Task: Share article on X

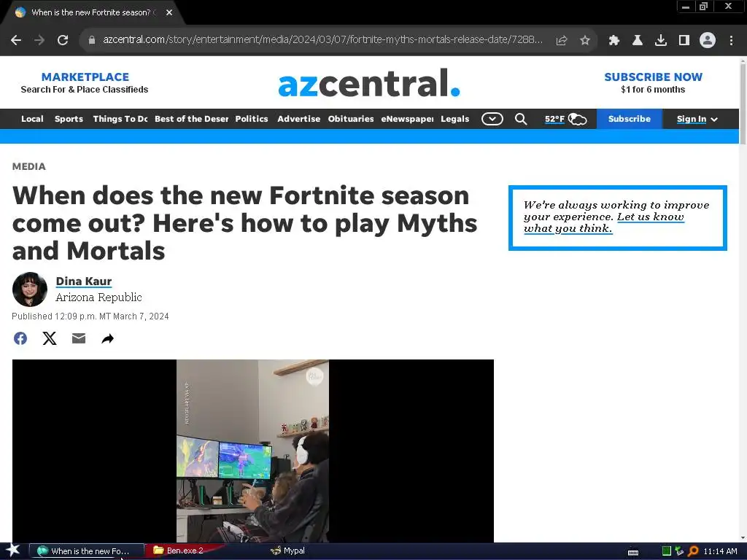Action: (x=50, y=338)
